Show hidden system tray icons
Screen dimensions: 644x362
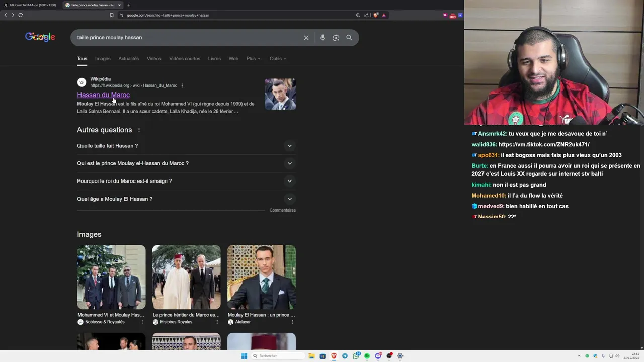579,356
